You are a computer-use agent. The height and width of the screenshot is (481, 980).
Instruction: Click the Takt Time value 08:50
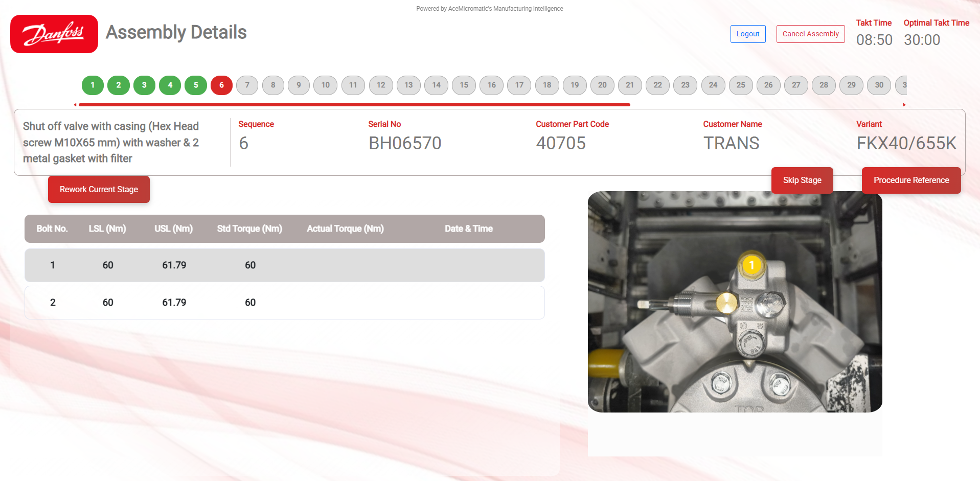874,40
